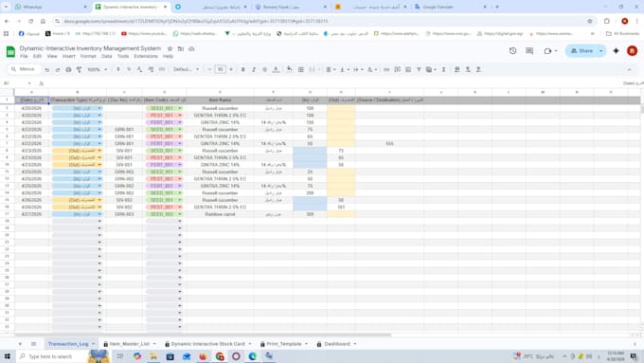Undo the last action in toolbar
The width and height of the screenshot is (644, 363).
[x=47, y=69]
